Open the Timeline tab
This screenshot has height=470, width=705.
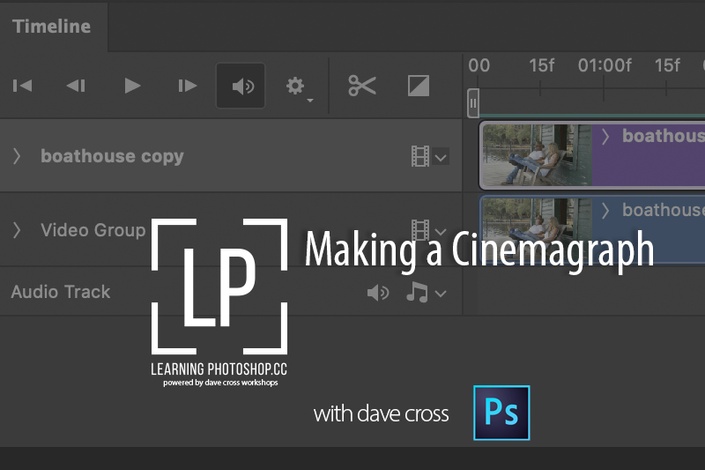pos(52,26)
